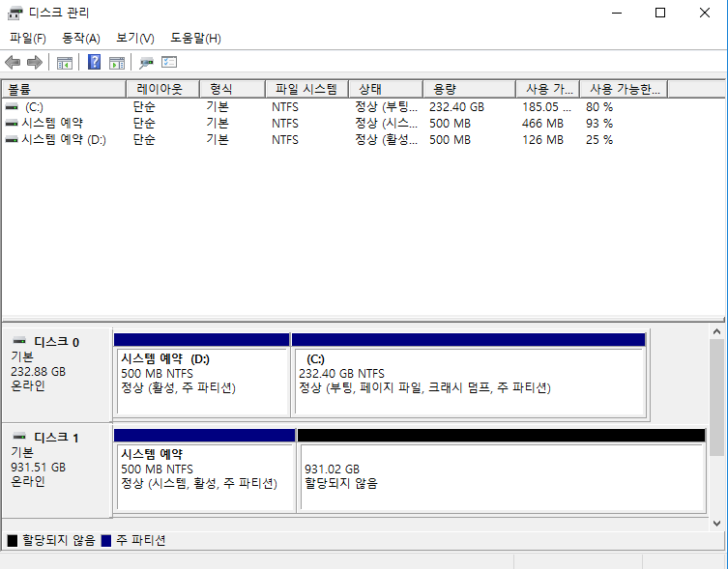Open Help via the blue question mark icon
The image size is (728, 569).
pos(94,62)
